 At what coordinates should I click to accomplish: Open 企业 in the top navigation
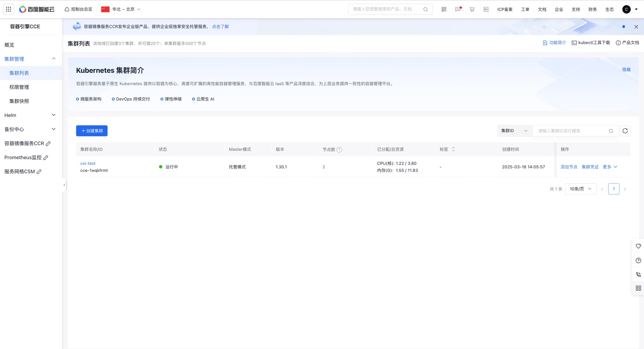pos(559,9)
